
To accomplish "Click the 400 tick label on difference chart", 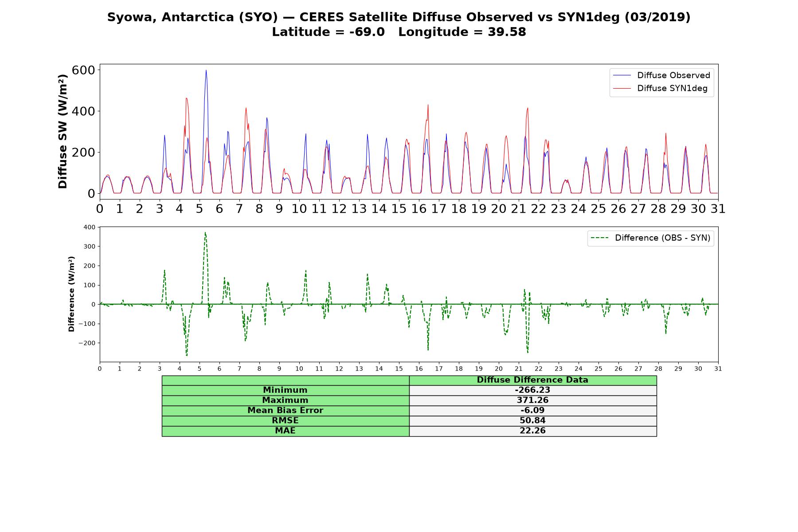I will point(89,227).
